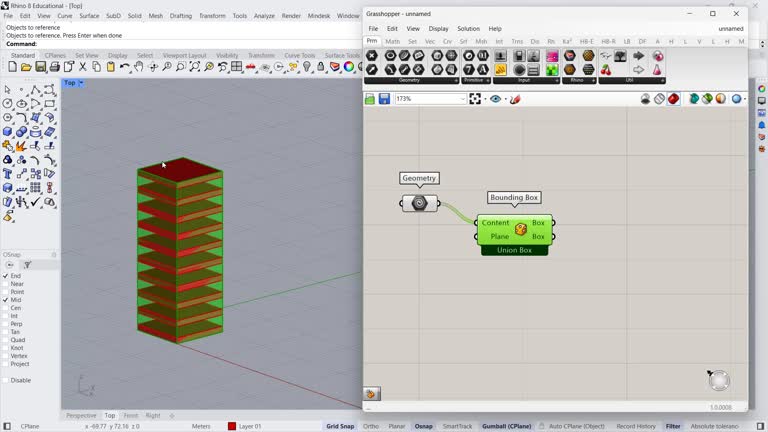The height and width of the screenshot is (432, 768).
Task: Switch to the Perspective viewport tab
Action: [81, 415]
